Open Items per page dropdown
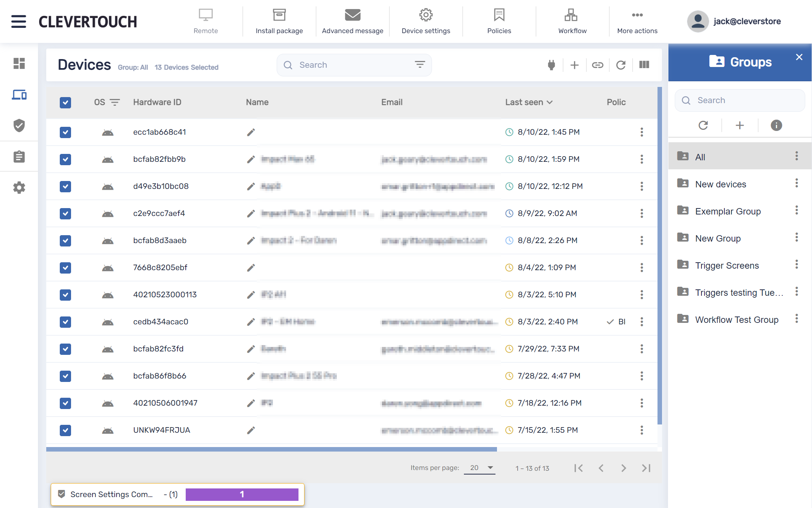The height and width of the screenshot is (508, 812). pos(480,468)
